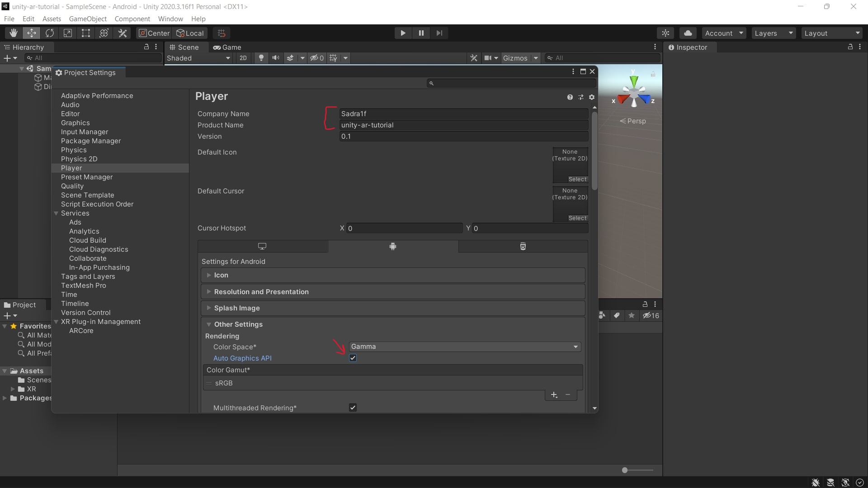Start Play mode
The height and width of the screenshot is (488, 868).
(x=403, y=33)
